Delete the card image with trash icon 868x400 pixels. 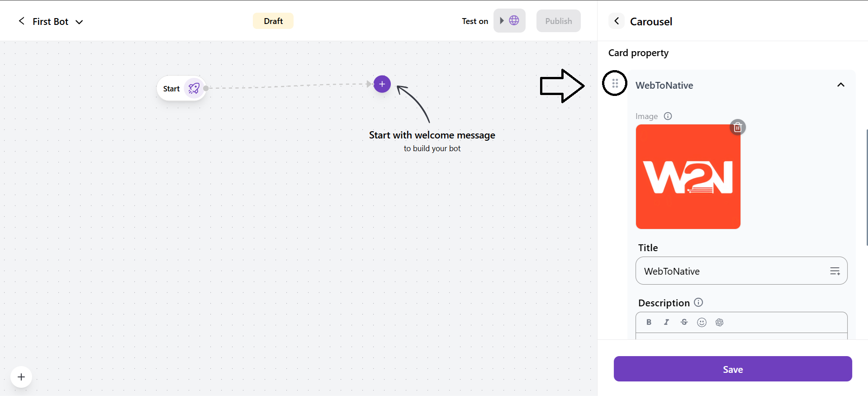(737, 128)
